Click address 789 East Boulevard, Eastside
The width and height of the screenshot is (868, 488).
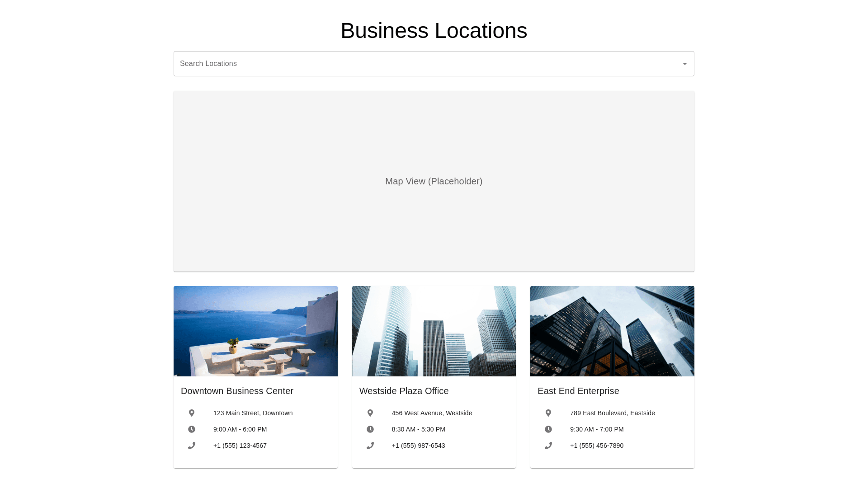click(613, 413)
